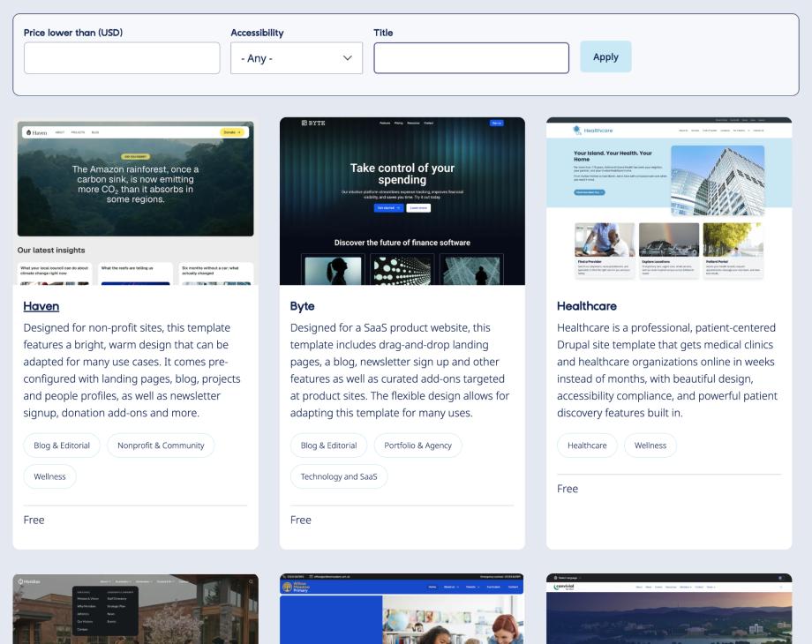
Task: Click the Free price on Haven card
Action: tap(34, 520)
